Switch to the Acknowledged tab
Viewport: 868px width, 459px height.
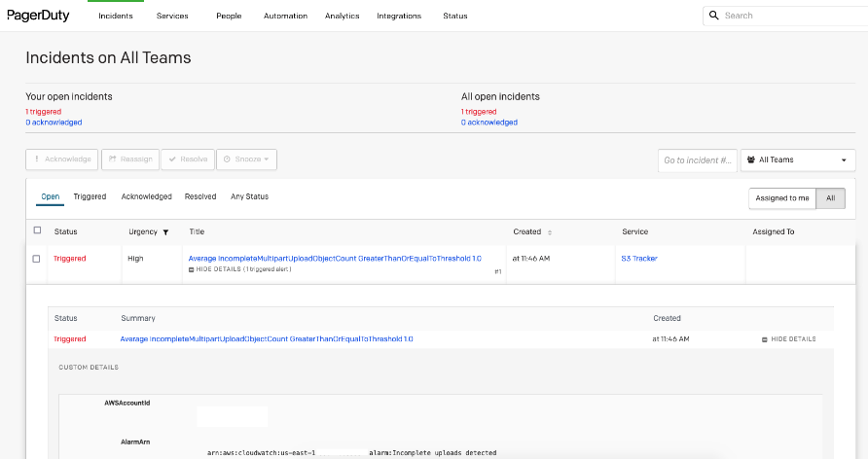147,196
